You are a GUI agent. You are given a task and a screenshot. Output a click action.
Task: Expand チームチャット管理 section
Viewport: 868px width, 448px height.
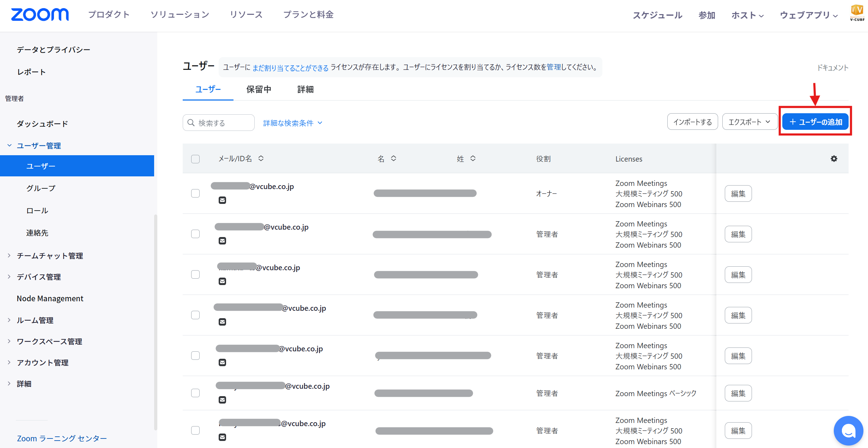point(10,255)
